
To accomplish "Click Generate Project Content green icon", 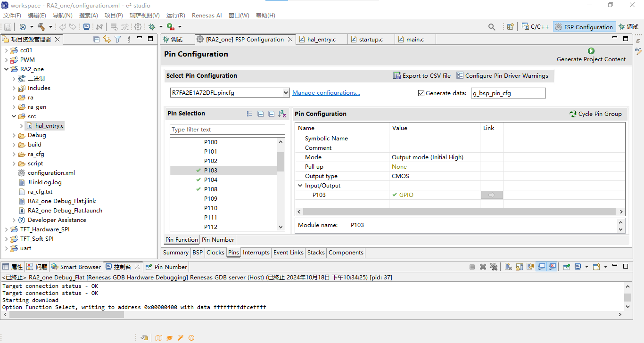I will (591, 51).
